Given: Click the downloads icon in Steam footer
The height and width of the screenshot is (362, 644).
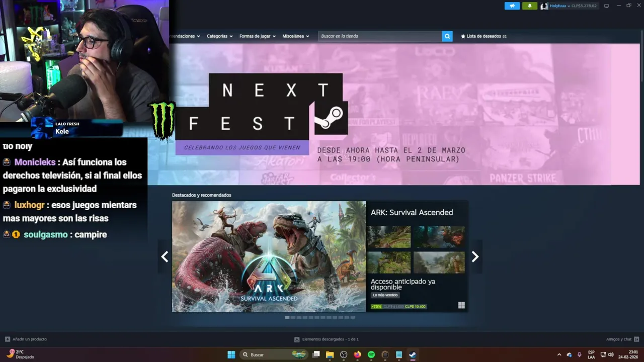Looking at the screenshot, I should 297,339.
